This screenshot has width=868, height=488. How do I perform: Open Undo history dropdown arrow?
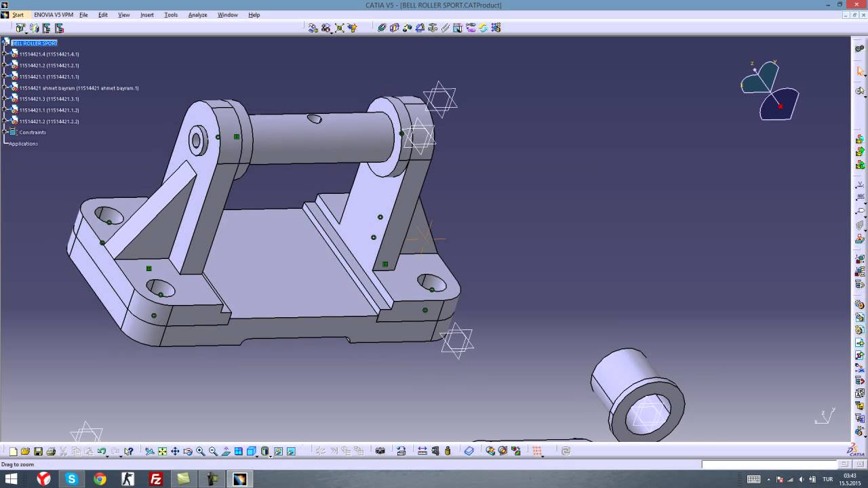click(107, 456)
